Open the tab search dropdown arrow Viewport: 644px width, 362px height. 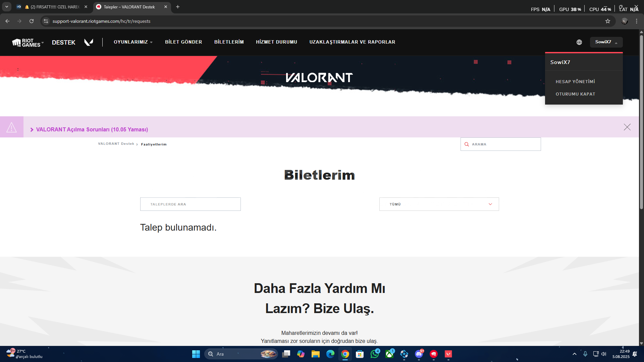coord(7,7)
